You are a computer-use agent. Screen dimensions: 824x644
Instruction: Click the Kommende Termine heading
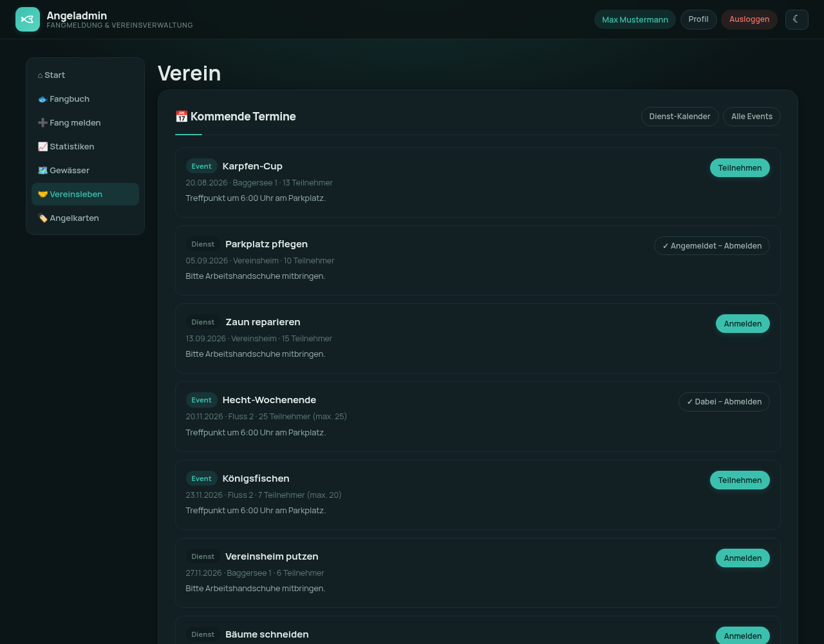click(236, 117)
